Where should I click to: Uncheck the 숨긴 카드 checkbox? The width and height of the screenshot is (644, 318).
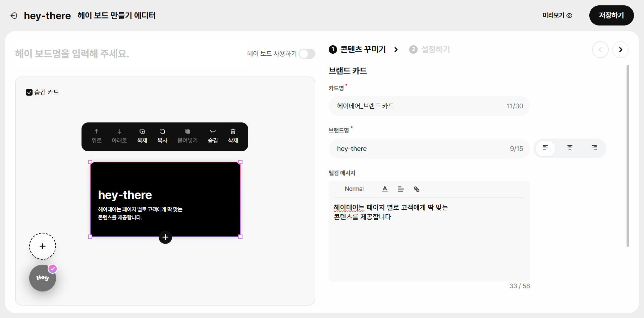tap(29, 92)
